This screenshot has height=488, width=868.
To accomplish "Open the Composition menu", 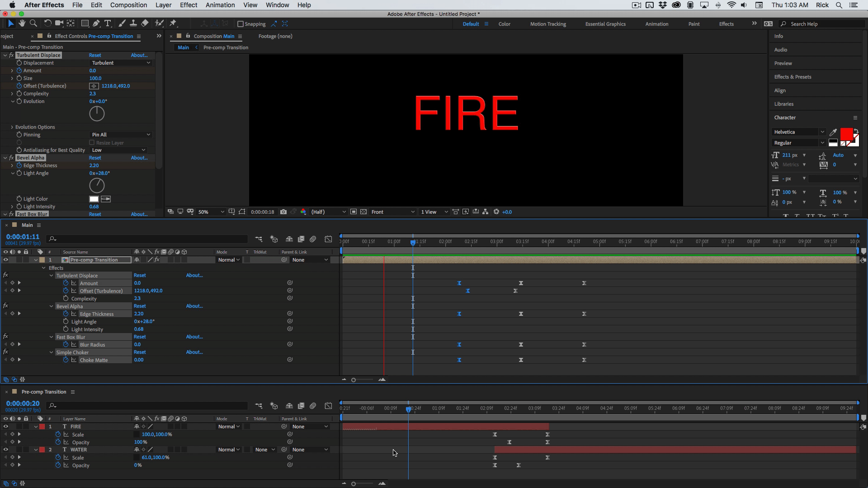I will point(128,5).
